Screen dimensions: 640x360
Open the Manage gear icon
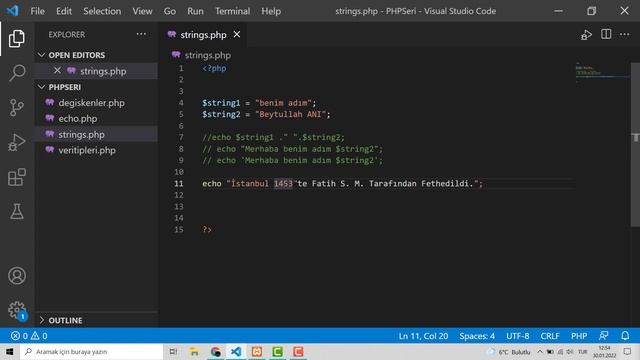(17, 310)
